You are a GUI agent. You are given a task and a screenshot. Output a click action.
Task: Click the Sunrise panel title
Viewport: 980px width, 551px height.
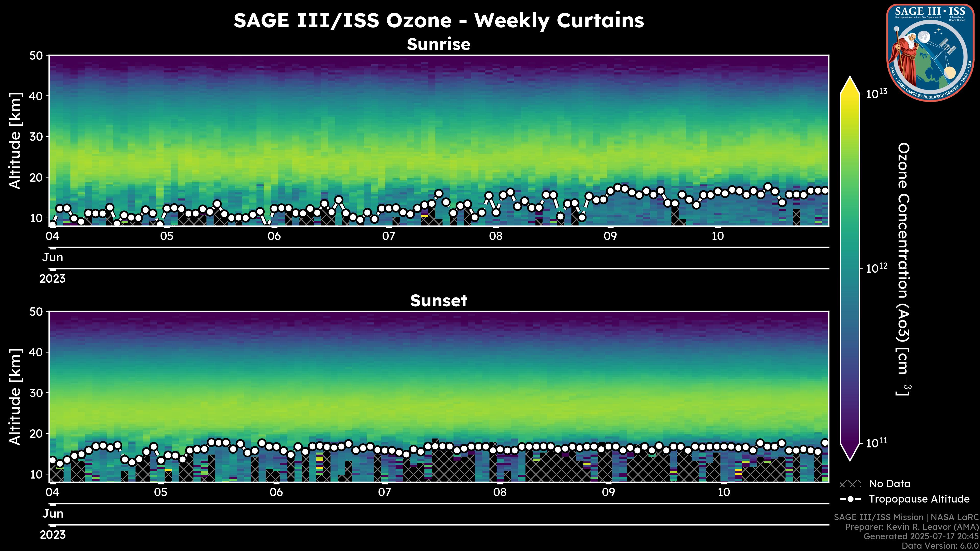click(x=438, y=44)
